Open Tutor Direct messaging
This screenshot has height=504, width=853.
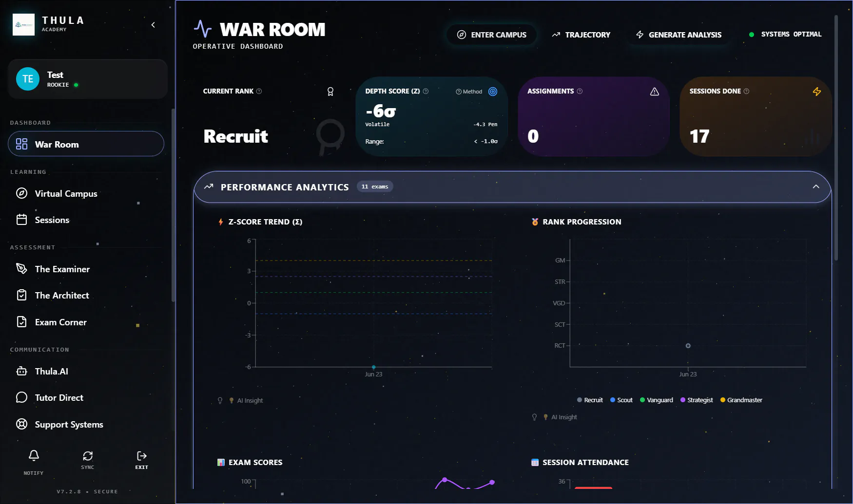(86, 397)
